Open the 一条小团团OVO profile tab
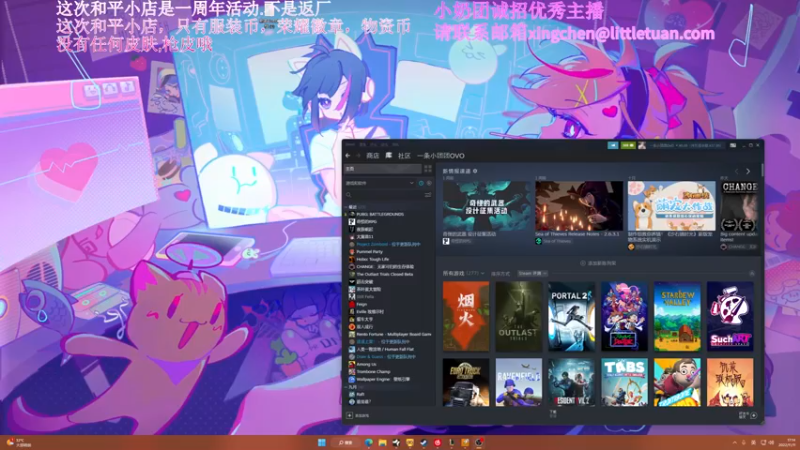 441,156
